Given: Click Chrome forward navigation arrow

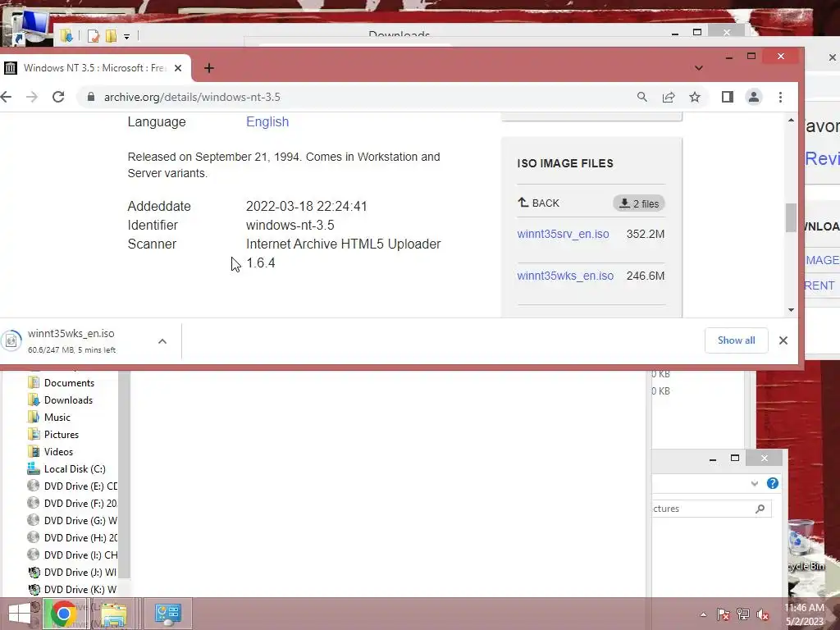Looking at the screenshot, I should coord(32,97).
